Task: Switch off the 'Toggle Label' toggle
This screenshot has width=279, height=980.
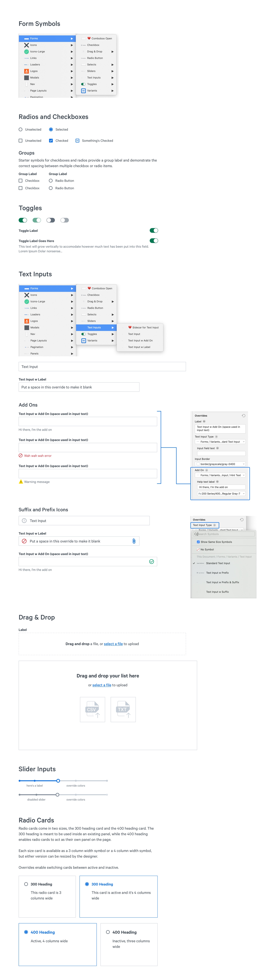Action: tap(153, 230)
